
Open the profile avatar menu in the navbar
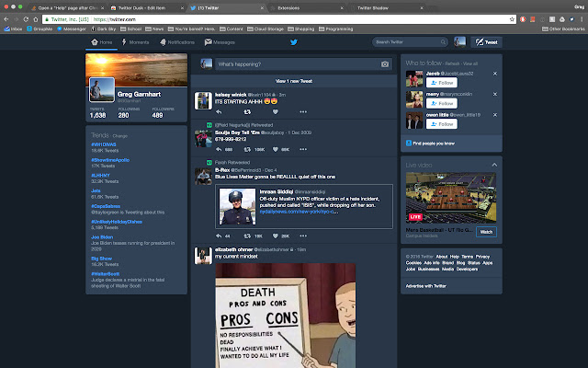click(x=459, y=42)
